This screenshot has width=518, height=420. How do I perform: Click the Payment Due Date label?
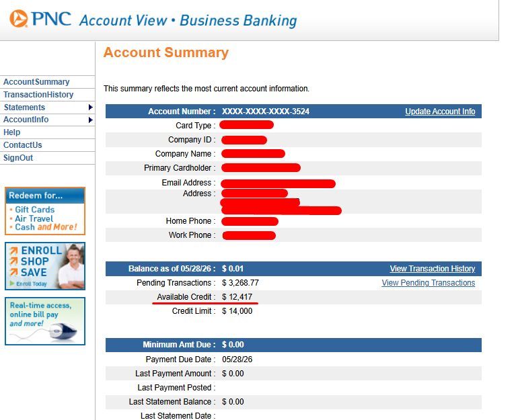[180, 360]
